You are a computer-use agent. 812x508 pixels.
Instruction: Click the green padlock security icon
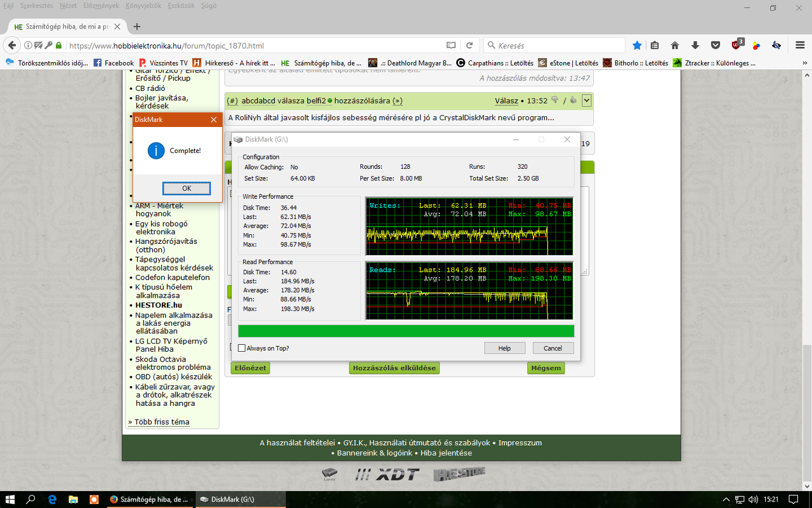[59, 46]
